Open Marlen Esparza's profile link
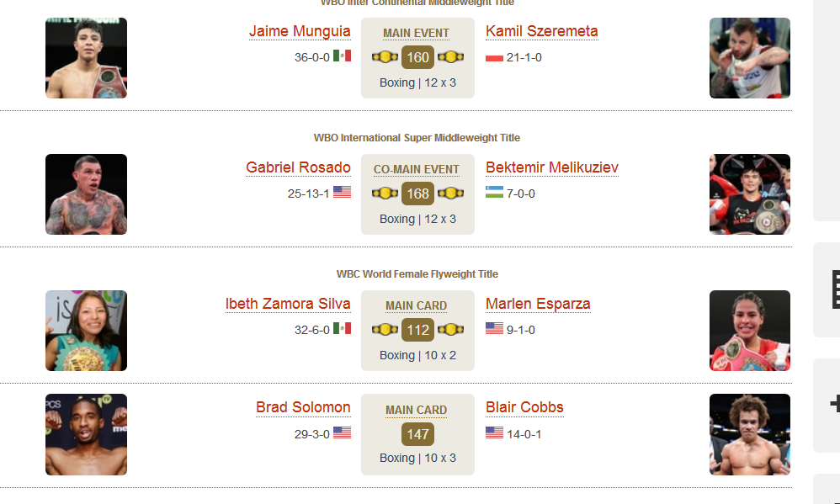The width and height of the screenshot is (840, 504). pyautogui.click(x=538, y=305)
